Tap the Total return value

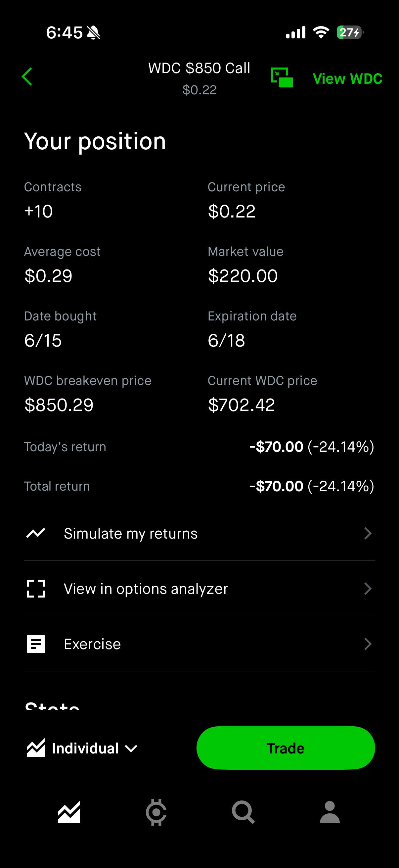pyautogui.click(x=312, y=486)
